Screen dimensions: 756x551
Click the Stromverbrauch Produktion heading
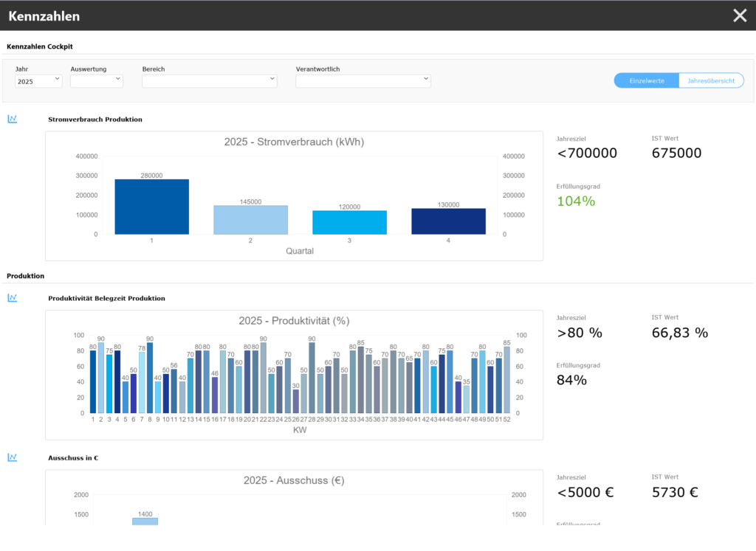coord(94,119)
